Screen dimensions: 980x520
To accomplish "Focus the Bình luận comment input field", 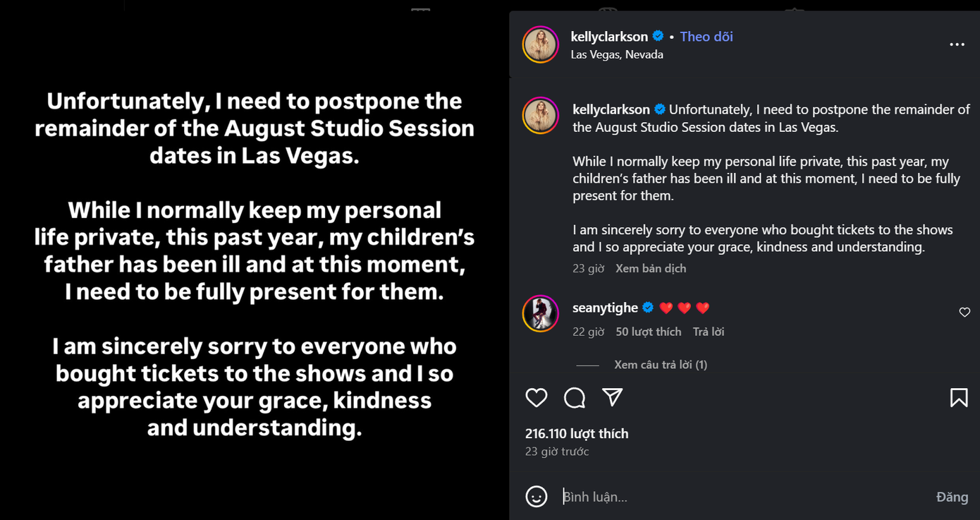I will tap(740, 497).
